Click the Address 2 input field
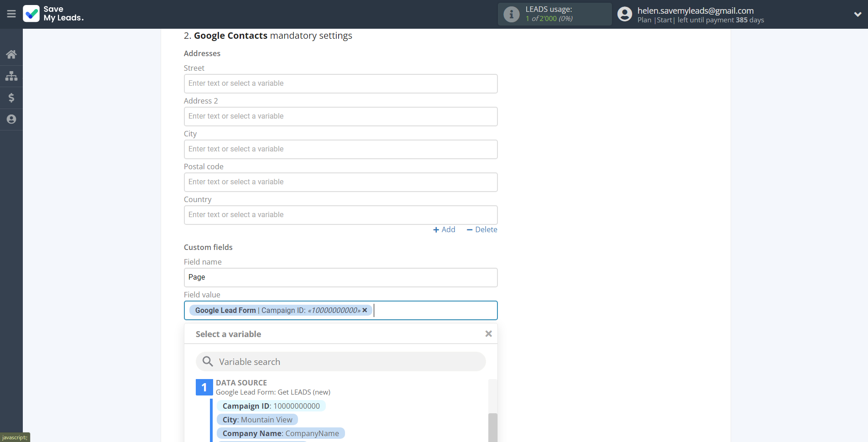Image resolution: width=868 pixels, height=442 pixels. coord(340,116)
